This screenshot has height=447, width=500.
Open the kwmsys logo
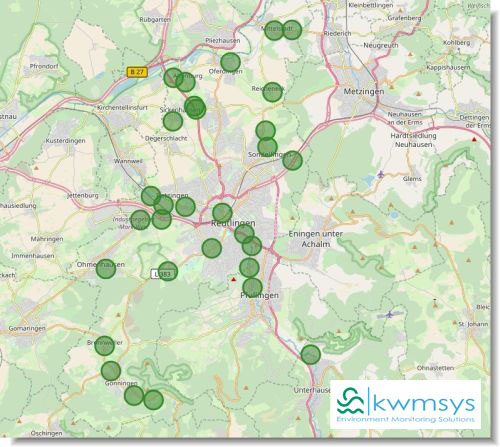tap(406, 404)
